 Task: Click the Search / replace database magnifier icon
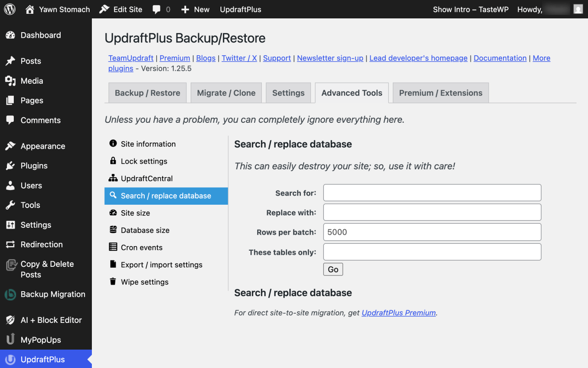113,195
